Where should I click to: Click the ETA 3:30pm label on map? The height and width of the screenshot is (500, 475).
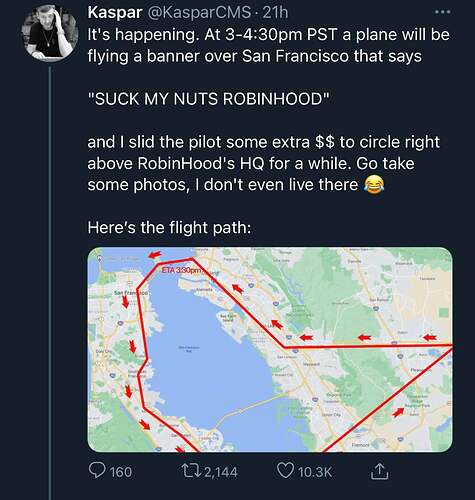coord(182,270)
